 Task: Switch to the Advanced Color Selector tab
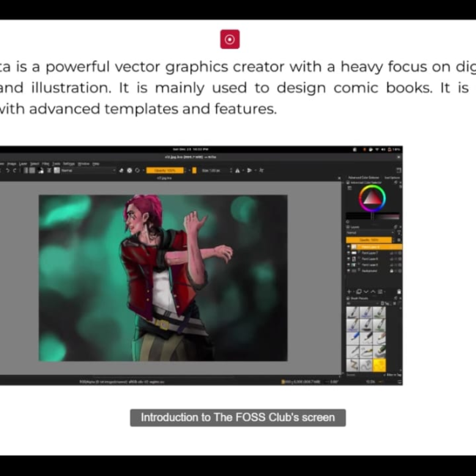[x=363, y=178]
